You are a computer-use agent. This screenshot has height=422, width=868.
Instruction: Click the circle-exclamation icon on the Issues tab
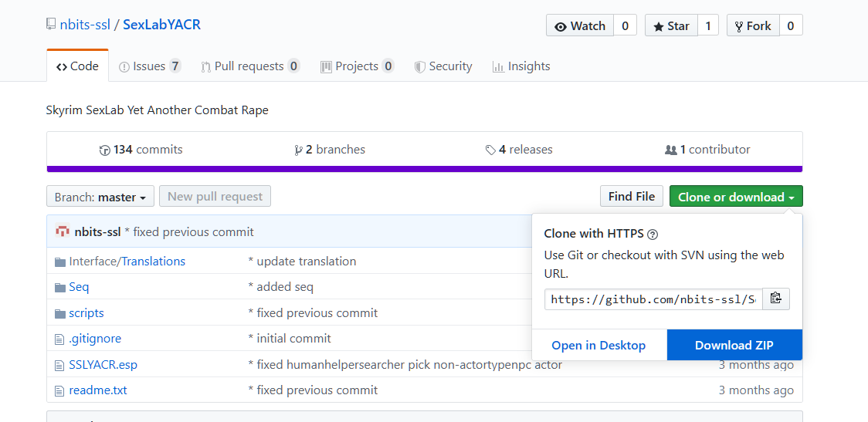[124, 67]
